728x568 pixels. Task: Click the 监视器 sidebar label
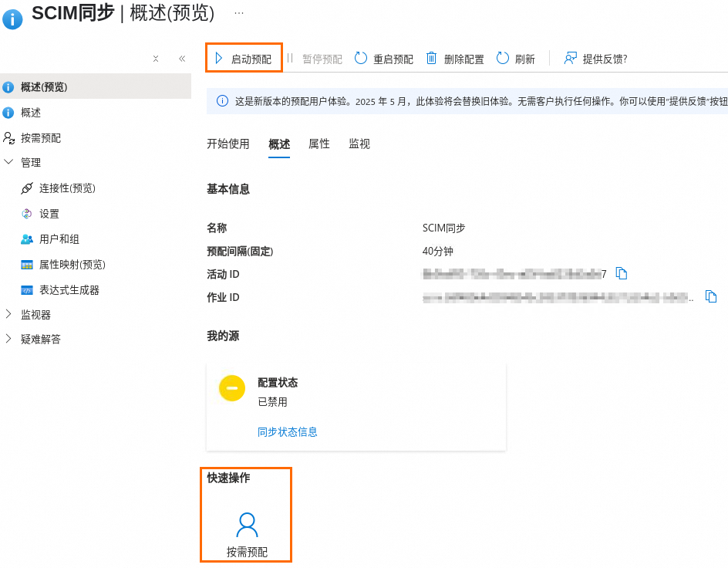click(35, 315)
